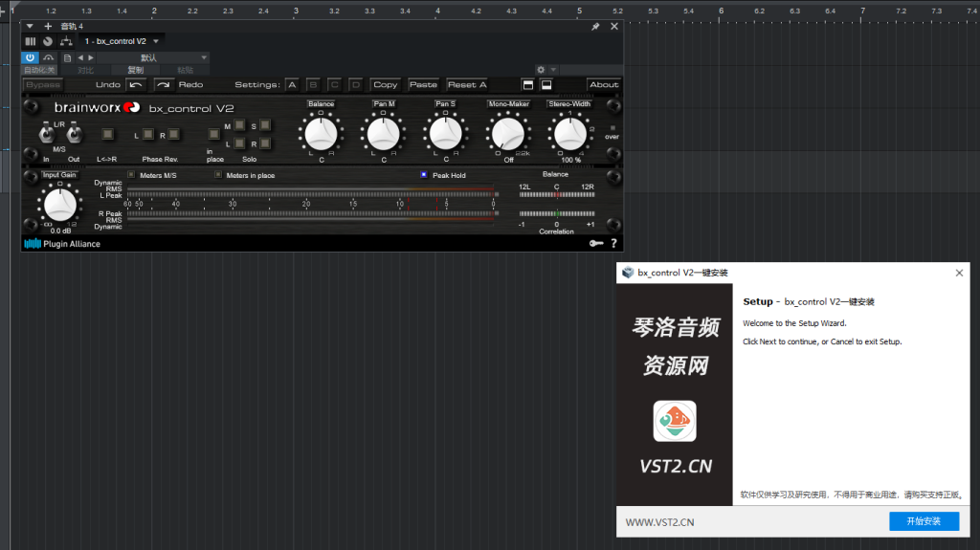Screen dimensions: 980x550
Task: Toggle Solo R button
Action: 265,143
